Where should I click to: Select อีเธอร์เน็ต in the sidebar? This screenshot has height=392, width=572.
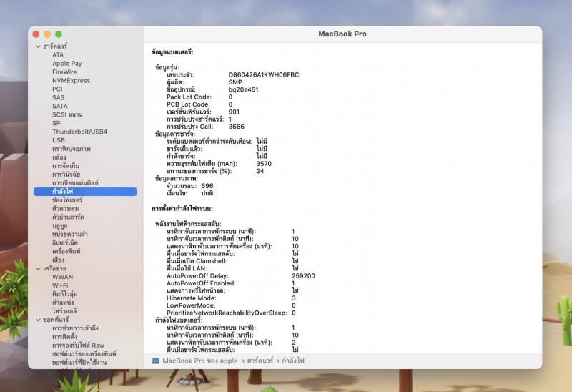point(65,242)
